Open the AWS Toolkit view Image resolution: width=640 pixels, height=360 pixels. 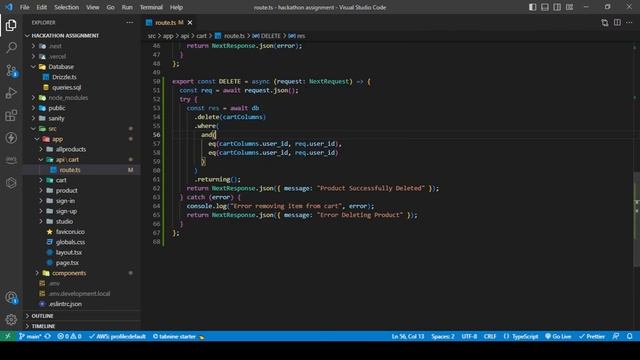point(11,160)
